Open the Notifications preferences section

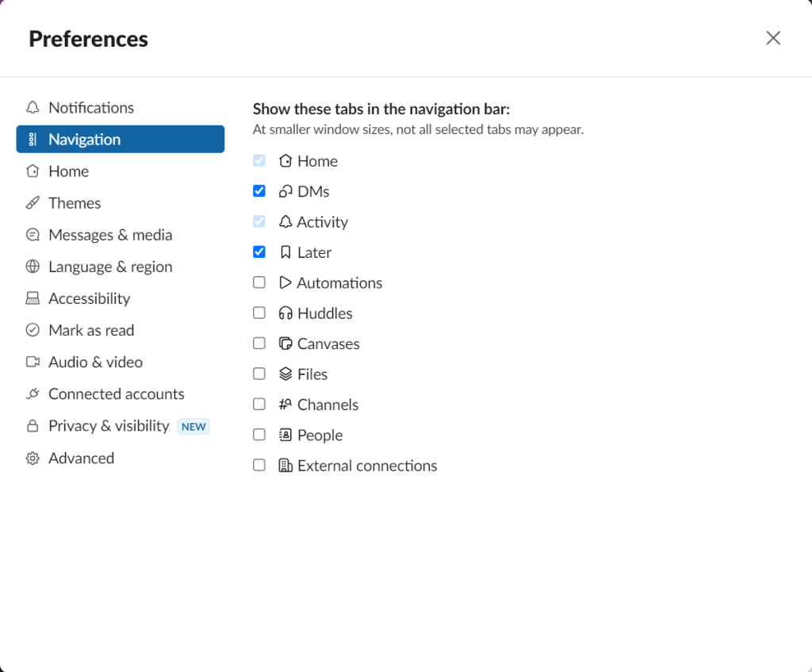click(90, 107)
